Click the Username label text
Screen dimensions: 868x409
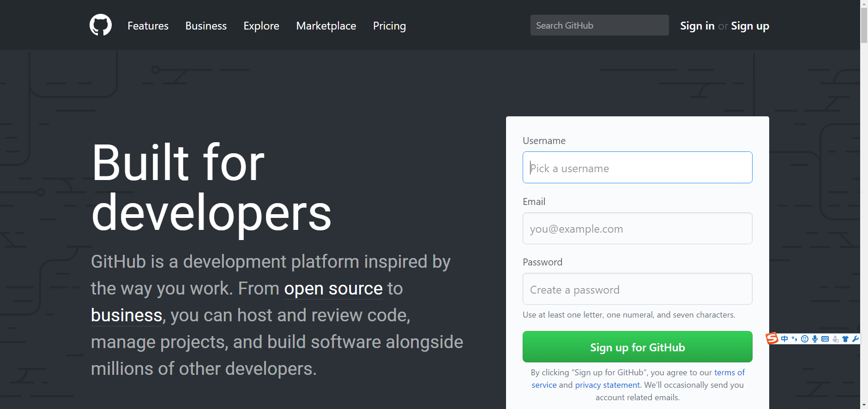click(x=544, y=141)
